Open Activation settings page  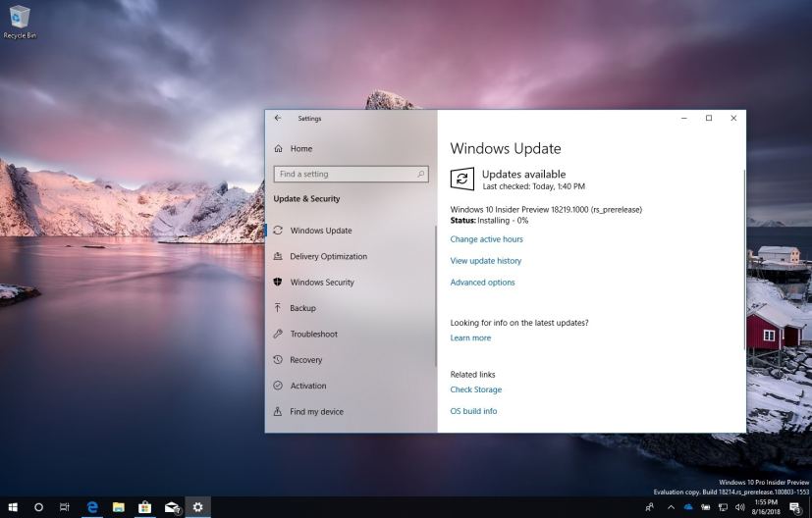pos(308,386)
